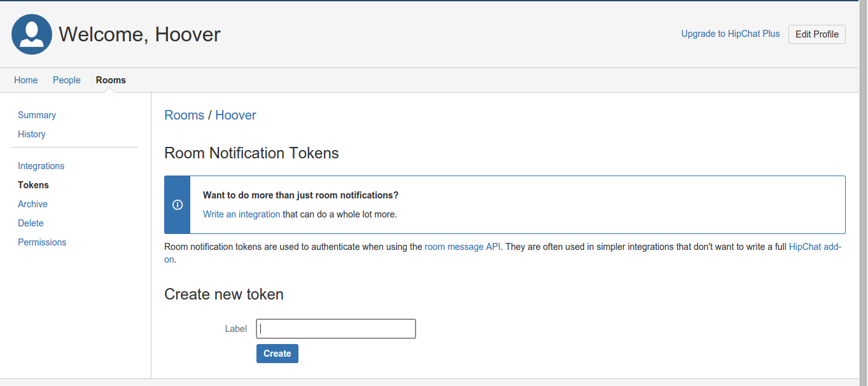Click Delete in the sidebar

point(31,223)
